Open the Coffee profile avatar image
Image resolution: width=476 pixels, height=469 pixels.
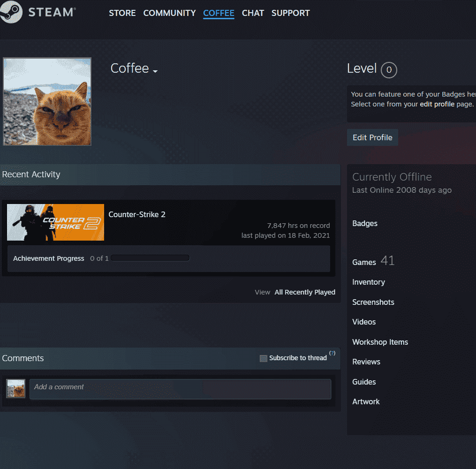point(47,102)
